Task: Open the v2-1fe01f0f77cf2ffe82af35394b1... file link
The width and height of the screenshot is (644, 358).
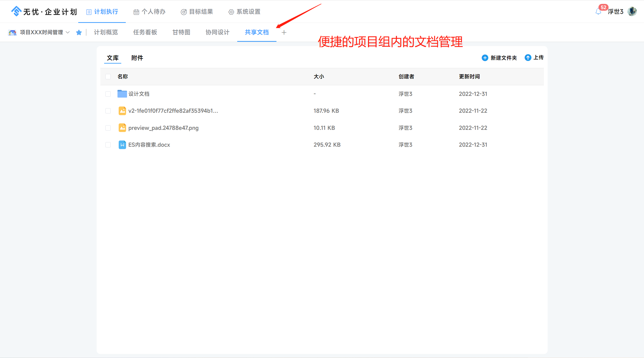Action: coord(173,111)
